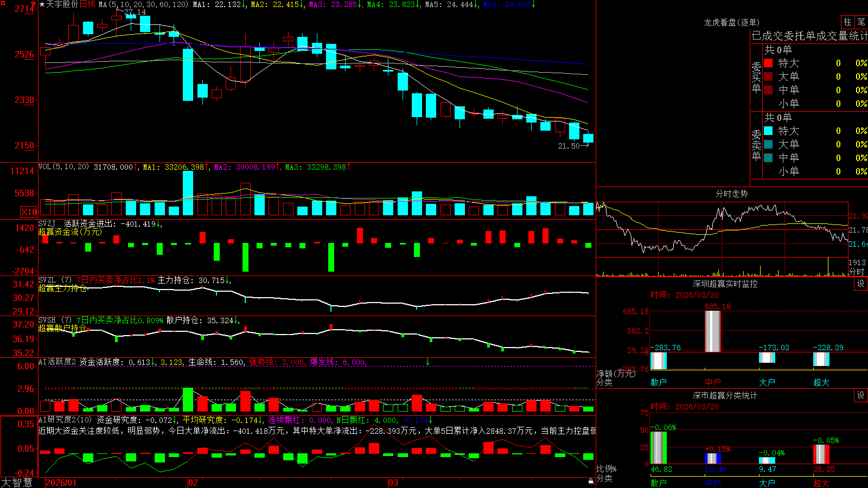Click the teal 中单 sell color swatch
Viewport: 868px width, 488px height.
click(768, 158)
